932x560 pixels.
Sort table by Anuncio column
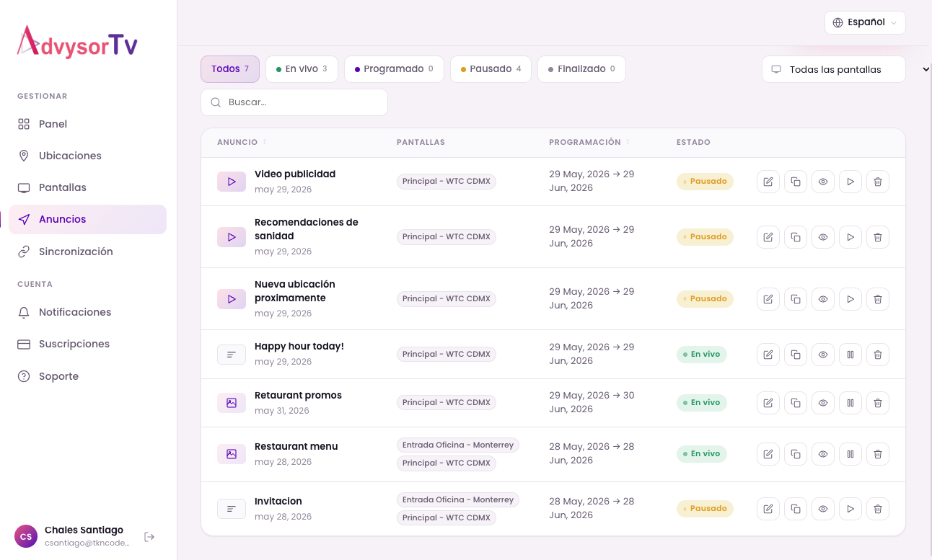(242, 142)
